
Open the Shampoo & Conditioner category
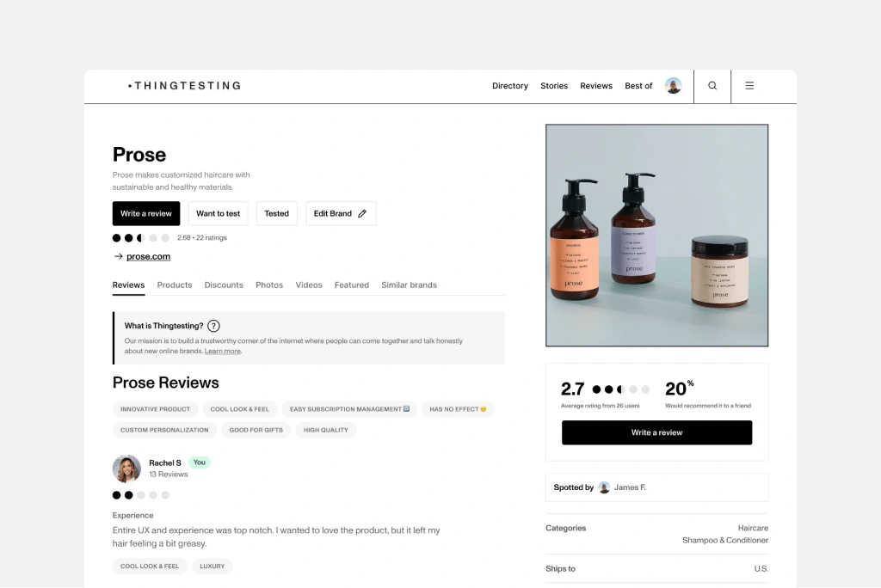[725, 540]
